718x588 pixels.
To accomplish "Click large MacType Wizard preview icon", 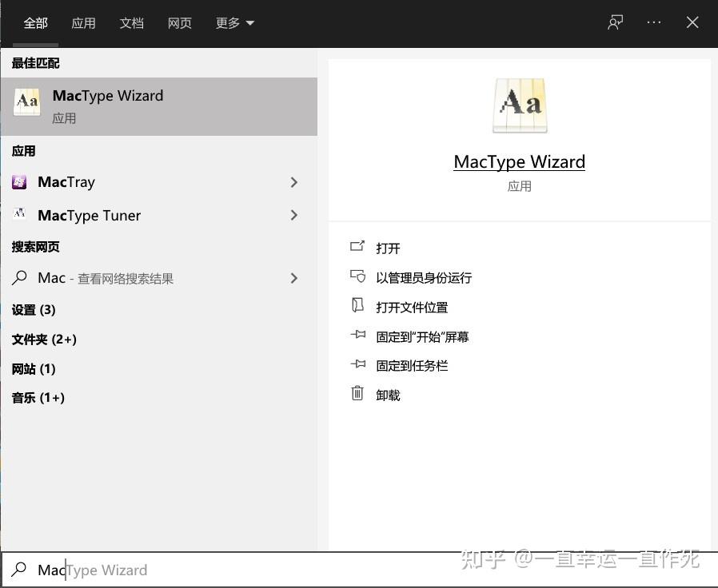I will click(x=520, y=105).
